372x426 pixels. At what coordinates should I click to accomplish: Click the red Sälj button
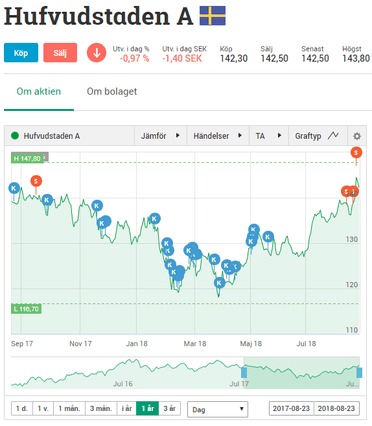tap(60, 53)
